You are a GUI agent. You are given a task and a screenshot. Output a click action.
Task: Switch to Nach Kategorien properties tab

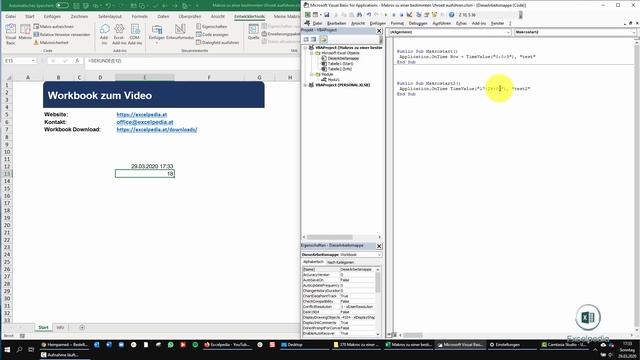pyautogui.click(x=340, y=262)
